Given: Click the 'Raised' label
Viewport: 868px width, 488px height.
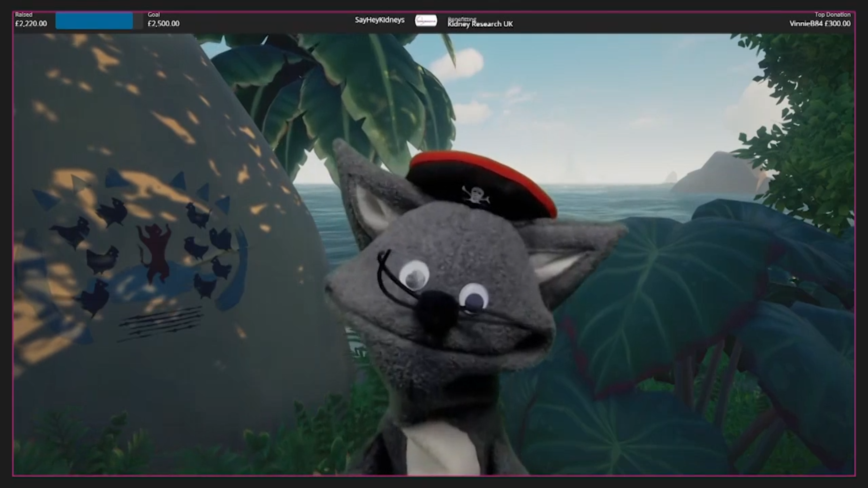Looking at the screenshot, I should point(24,14).
